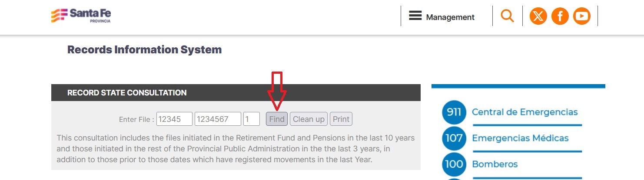Image resolution: width=644 pixels, height=180 pixels.
Task: Open the Emergencias Médicas link
Action: click(520, 138)
